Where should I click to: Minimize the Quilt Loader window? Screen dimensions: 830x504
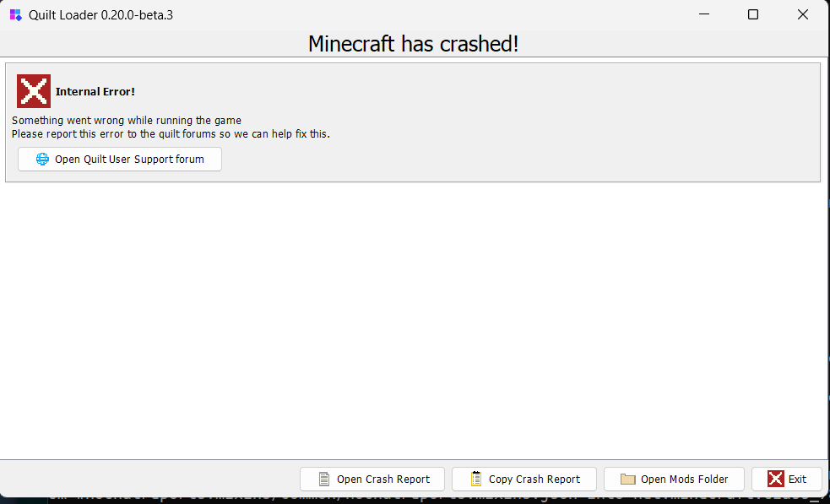click(703, 14)
